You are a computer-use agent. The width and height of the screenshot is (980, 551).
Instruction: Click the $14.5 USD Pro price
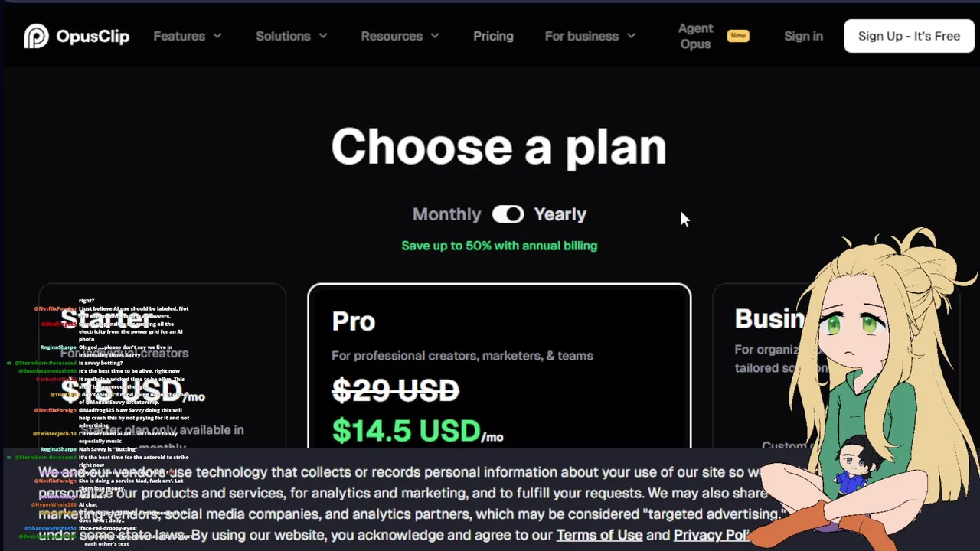[x=406, y=431]
